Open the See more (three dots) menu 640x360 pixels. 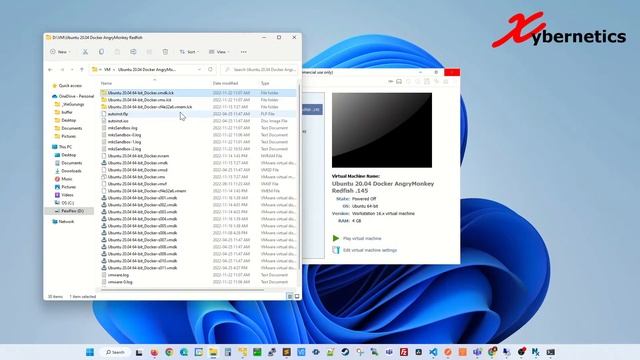[244, 52]
